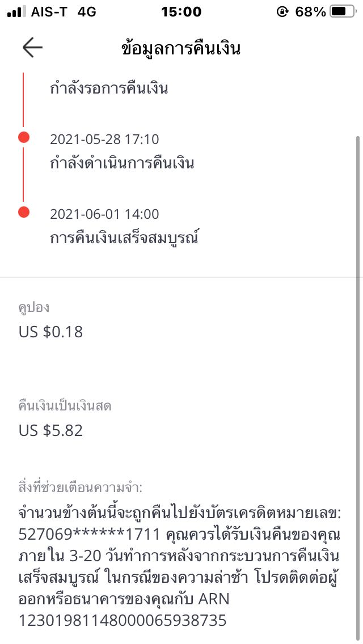Screen dimensions: 363x644
Task: Tap the cellular signal strength bars
Action: click(x=16, y=11)
